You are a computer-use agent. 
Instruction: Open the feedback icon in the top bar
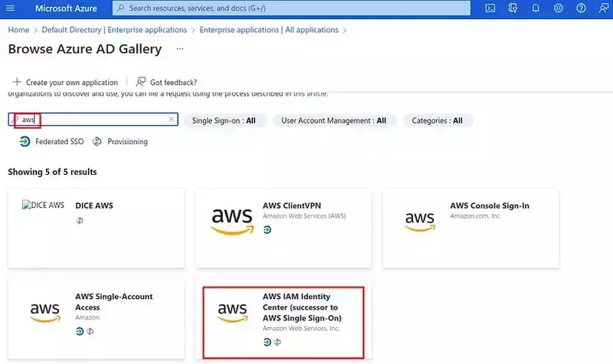tap(602, 8)
